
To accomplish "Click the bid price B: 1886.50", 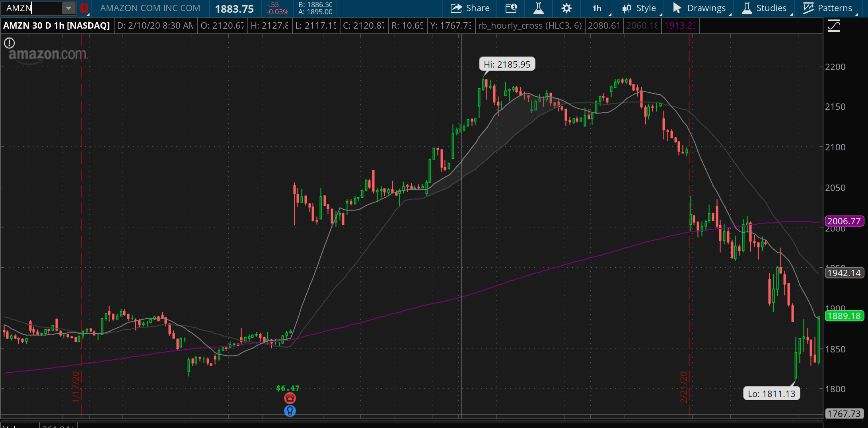I will pos(315,4).
